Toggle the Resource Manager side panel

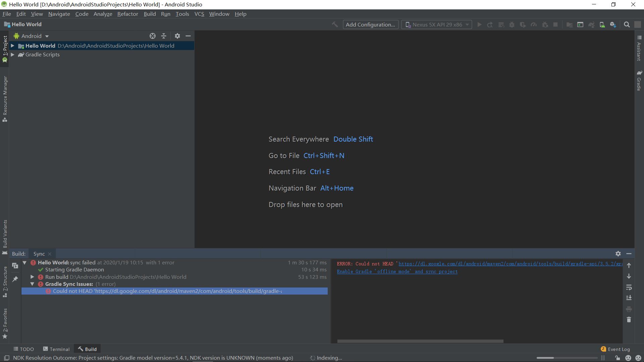click(x=5, y=99)
